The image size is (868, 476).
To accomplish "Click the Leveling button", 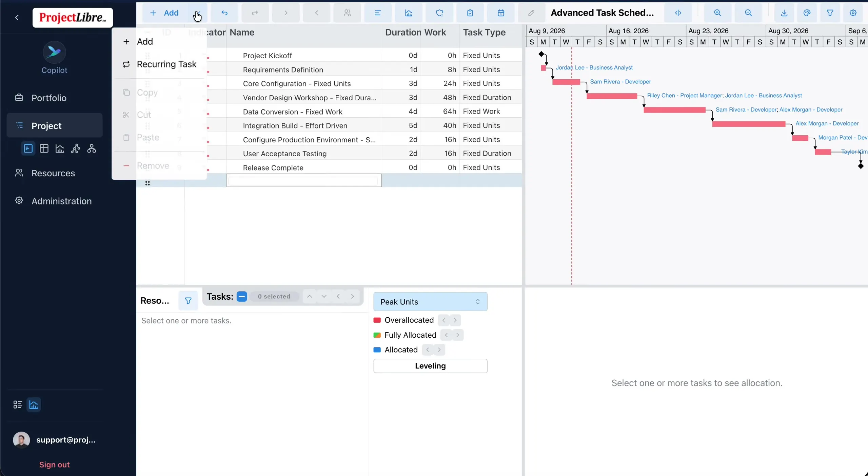I will point(430,366).
